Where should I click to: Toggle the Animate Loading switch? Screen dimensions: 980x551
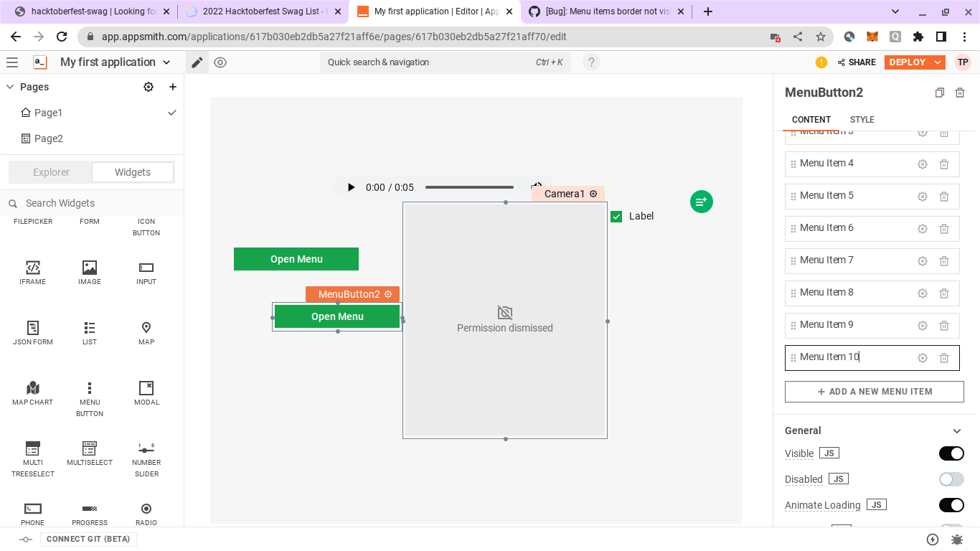pyautogui.click(x=951, y=505)
